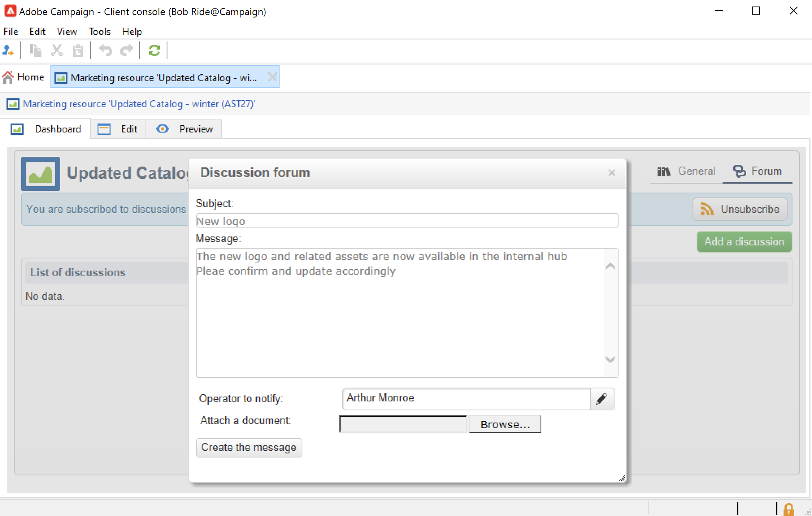
Task: Click the copy icon in toolbar
Action: [35, 50]
